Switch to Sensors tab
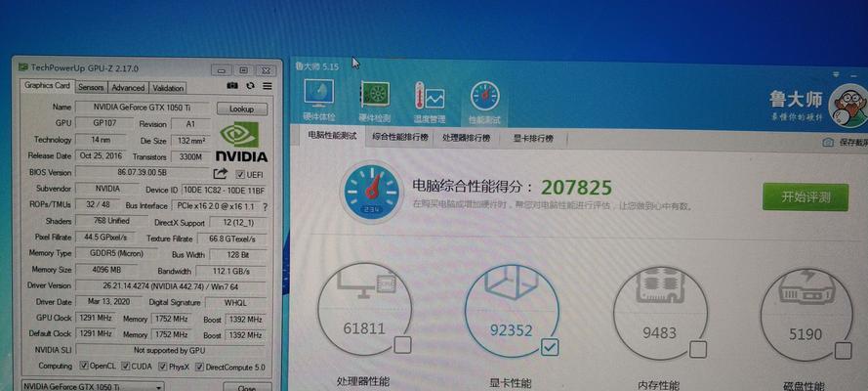868x391 pixels. point(91,88)
